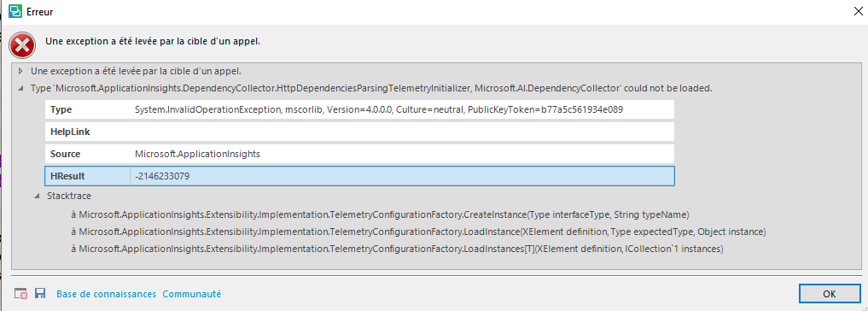Click the OK button
868x311 pixels.
point(829,294)
